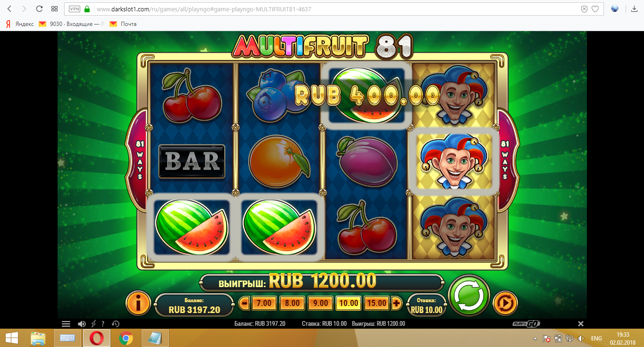
Task: Spin the reels with green button
Action: (x=469, y=296)
